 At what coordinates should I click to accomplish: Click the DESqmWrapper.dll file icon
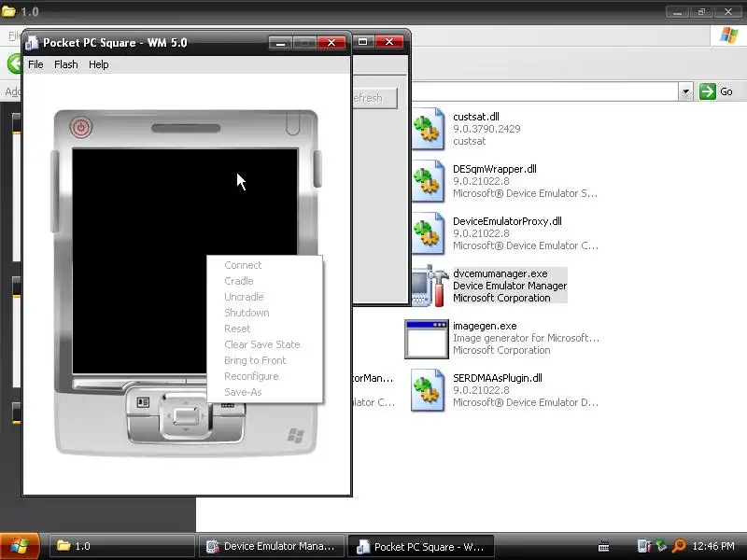429,181
